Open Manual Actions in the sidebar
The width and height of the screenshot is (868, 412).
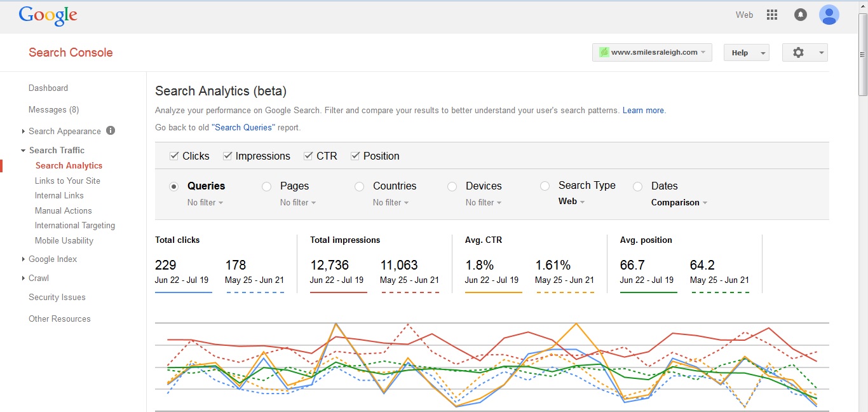(64, 210)
